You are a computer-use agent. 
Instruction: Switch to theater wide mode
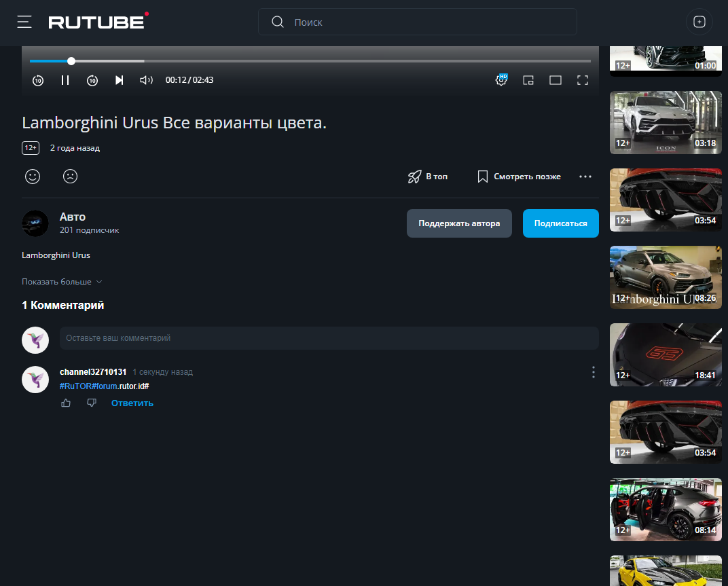click(556, 80)
